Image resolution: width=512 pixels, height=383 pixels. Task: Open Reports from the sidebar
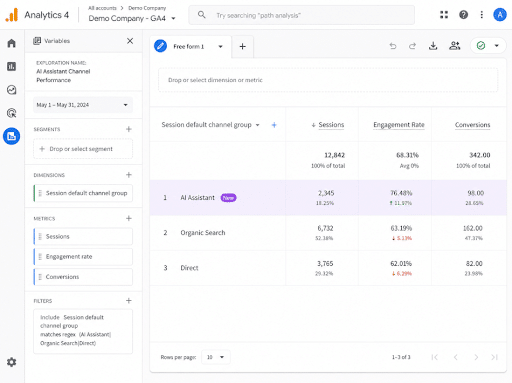pyautogui.click(x=11, y=66)
